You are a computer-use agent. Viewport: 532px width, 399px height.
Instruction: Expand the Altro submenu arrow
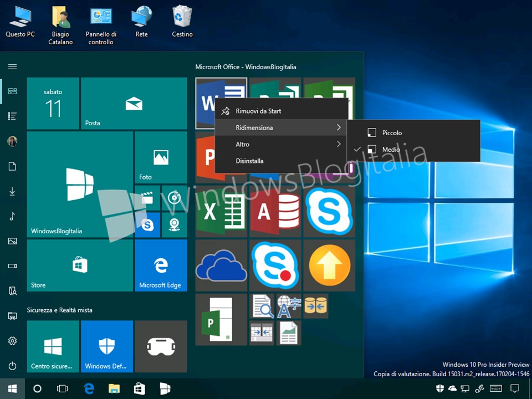(x=339, y=144)
